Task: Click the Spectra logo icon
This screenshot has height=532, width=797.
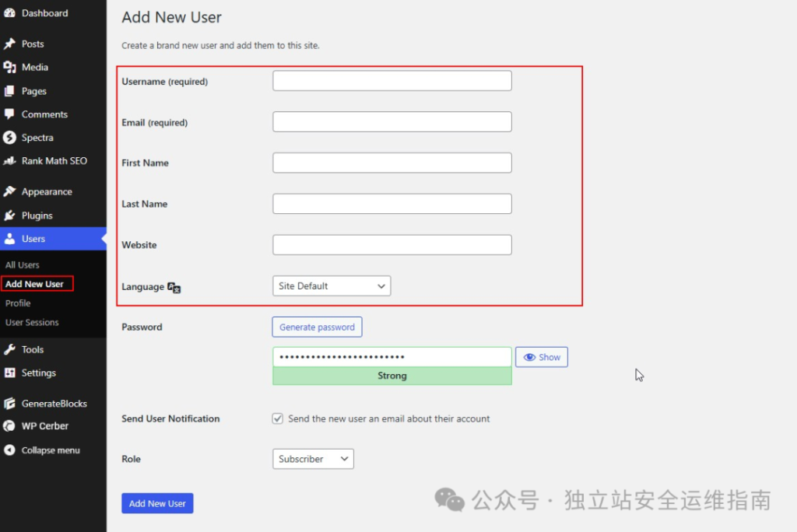Action: click(x=9, y=137)
